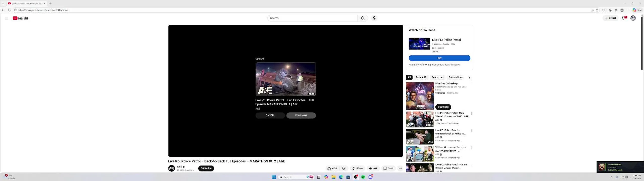This screenshot has height=181, width=644.
Task: Save the video to a playlist
Action: click(388, 168)
